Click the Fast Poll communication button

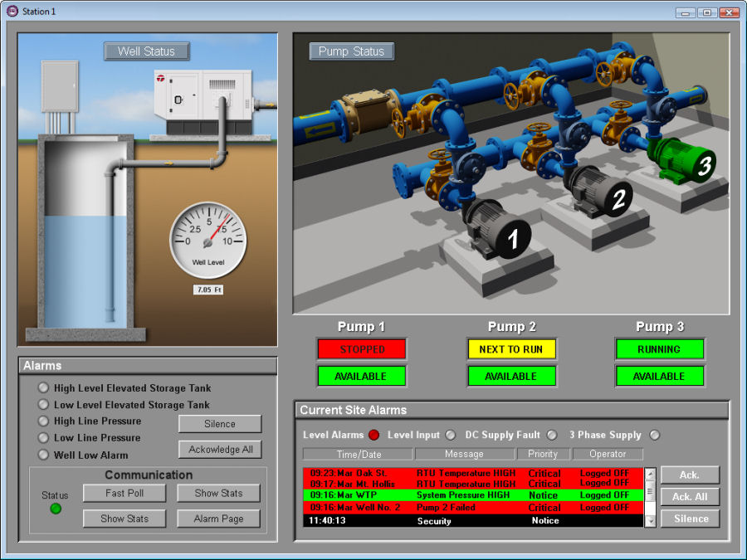point(124,493)
